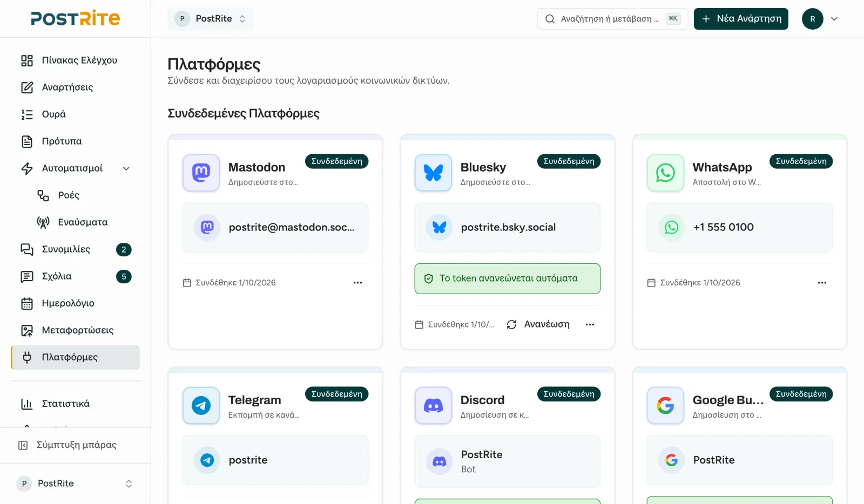
Task: Open WhatsApp card three-dots options menu
Action: click(x=822, y=283)
